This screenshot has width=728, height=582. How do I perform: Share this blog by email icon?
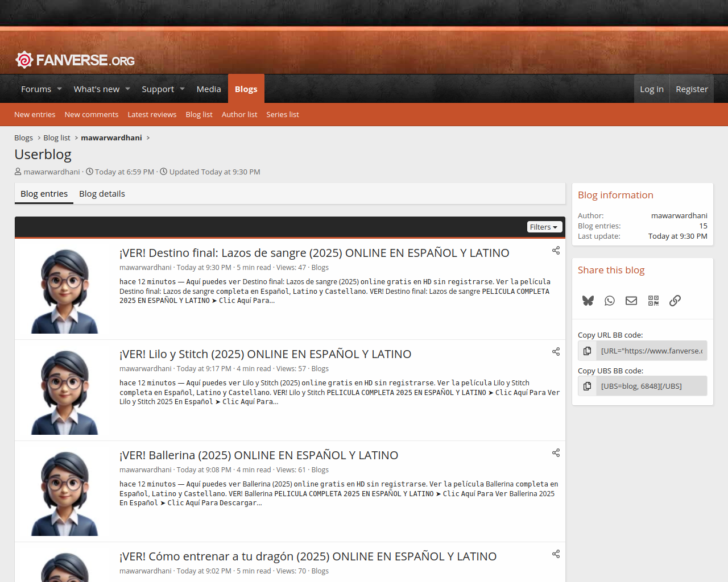coord(631,301)
